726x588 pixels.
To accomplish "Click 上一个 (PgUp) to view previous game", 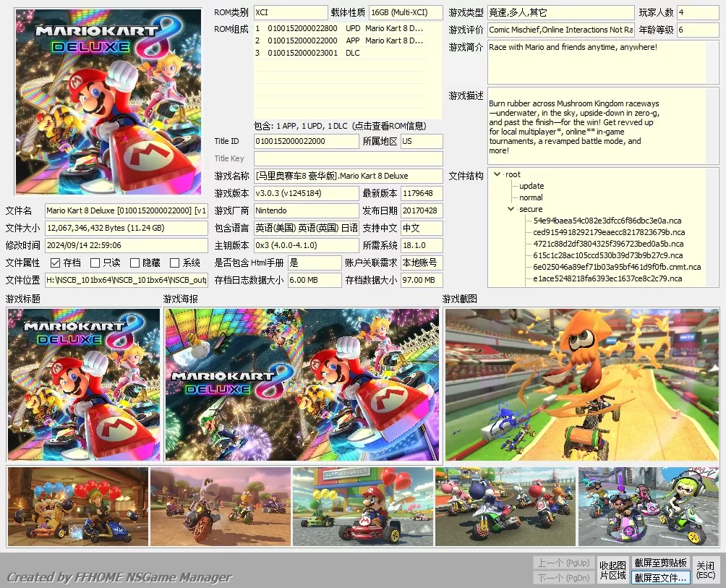I will click(563, 561).
